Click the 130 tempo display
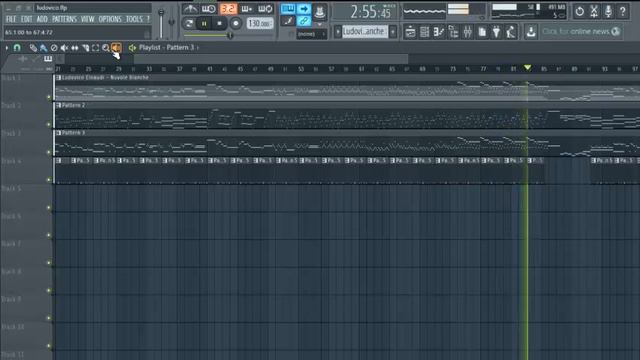This screenshot has width=640, height=360. [x=260, y=24]
